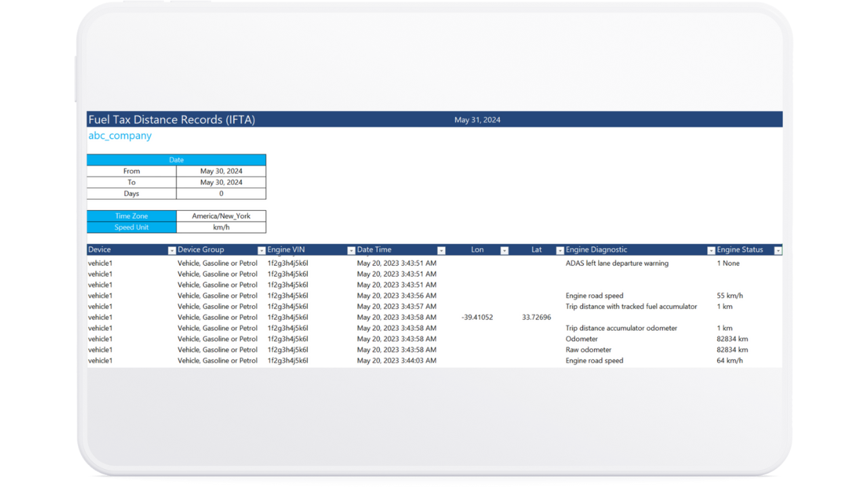Click the Engine VIN column header
868x488 pixels.
tap(286, 250)
